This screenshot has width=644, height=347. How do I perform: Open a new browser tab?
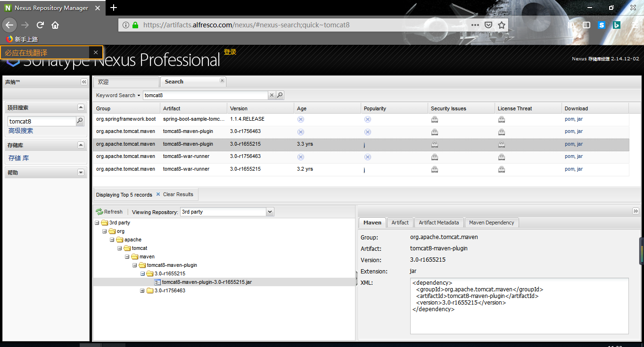click(x=114, y=8)
